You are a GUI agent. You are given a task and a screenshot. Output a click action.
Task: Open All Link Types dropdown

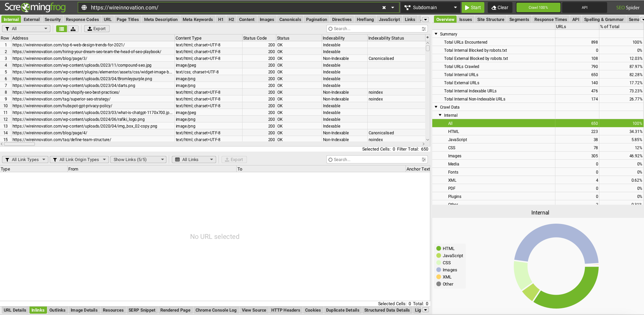25,160
